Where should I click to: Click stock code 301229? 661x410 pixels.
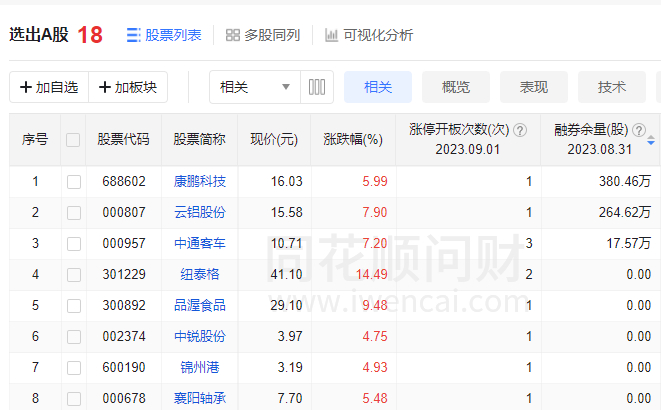pyautogui.click(x=124, y=275)
